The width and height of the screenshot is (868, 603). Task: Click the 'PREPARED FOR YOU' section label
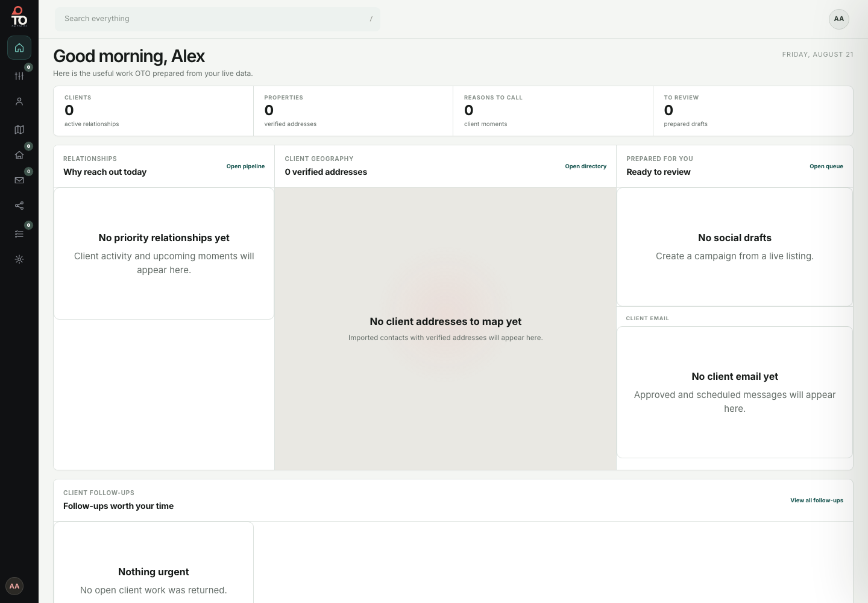tap(659, 159)
